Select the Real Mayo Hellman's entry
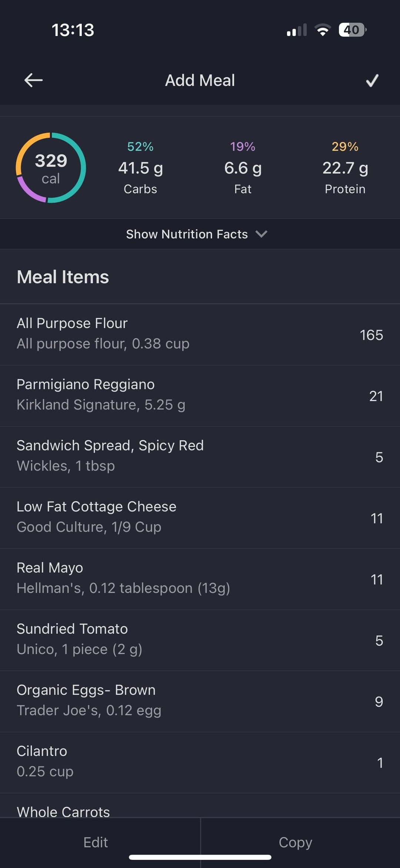This screenshot has width=400, height=868. pyautogui.click(x=200, y=578)
